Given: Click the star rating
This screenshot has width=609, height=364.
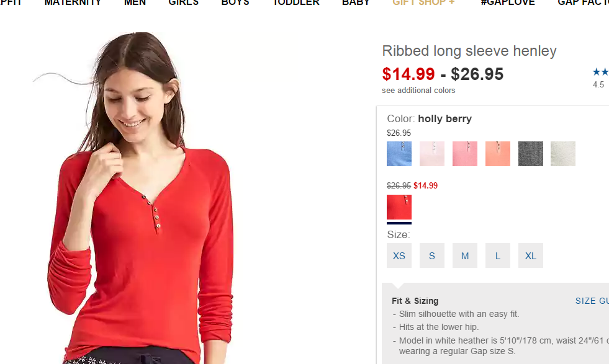Looking at the screenshot, I should coord(600,73).
